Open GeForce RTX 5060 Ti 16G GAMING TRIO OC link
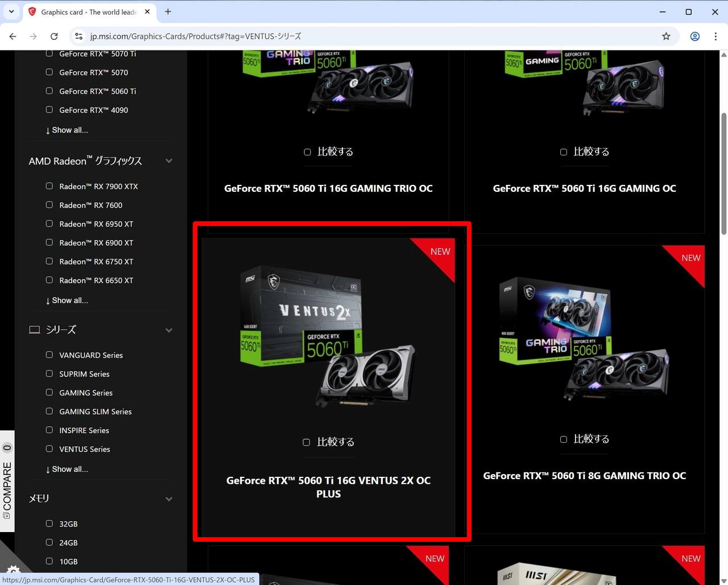Viewport: 728px width, 585px height. [328, 188]
